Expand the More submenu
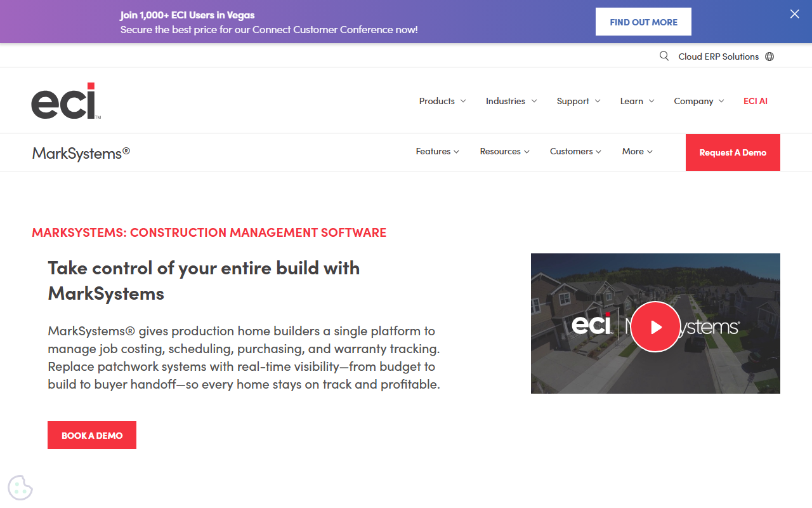 click(637, 151)
